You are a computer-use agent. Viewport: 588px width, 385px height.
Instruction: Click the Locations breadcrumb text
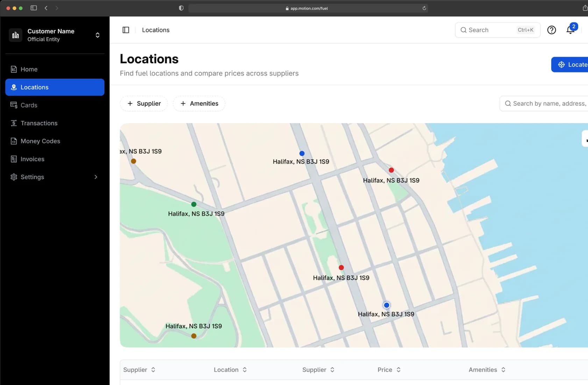point(156,30)
